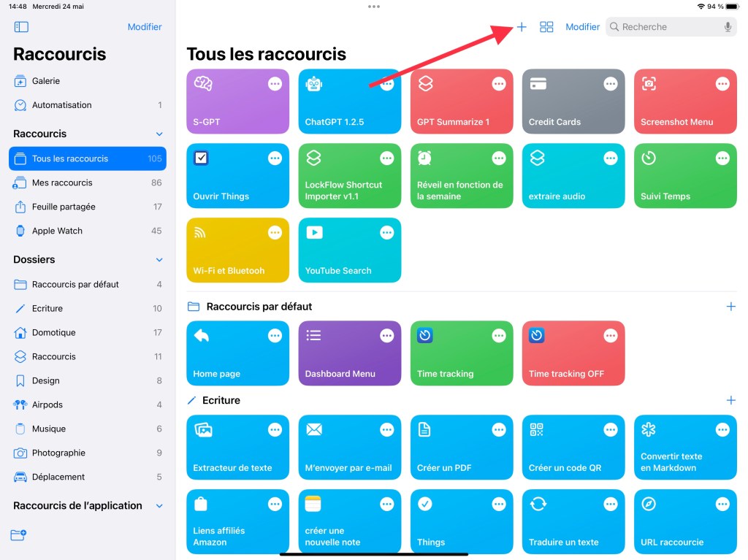The image size is (748, 560).
Task: Switch to grid view using the squares icon
Action: [546, 27]
